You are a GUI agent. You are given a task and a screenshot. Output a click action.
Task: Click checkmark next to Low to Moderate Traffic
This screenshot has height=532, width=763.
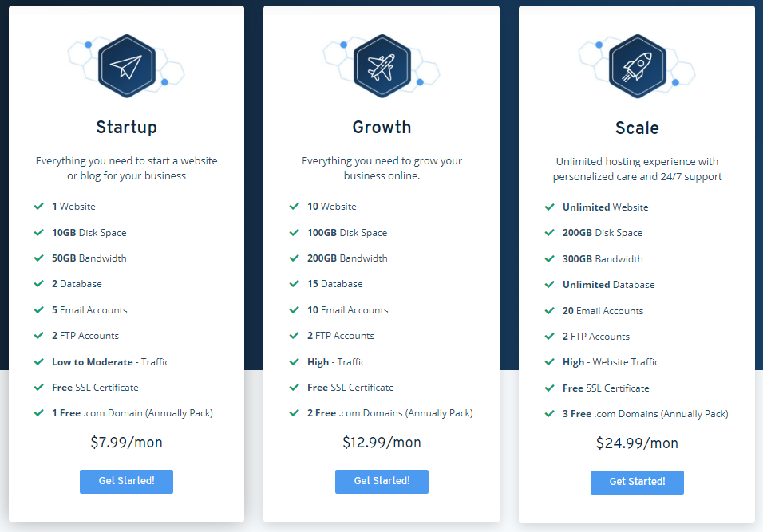[x=39, y=362]
